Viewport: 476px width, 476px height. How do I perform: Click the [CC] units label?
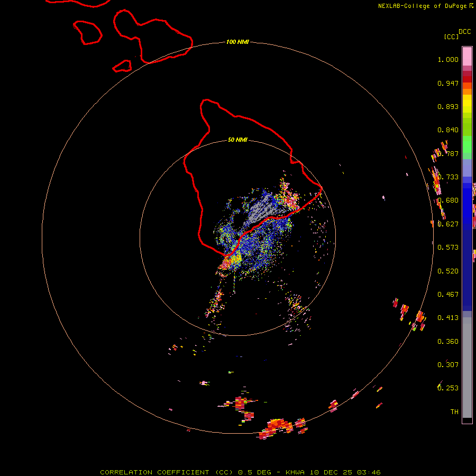452,36
